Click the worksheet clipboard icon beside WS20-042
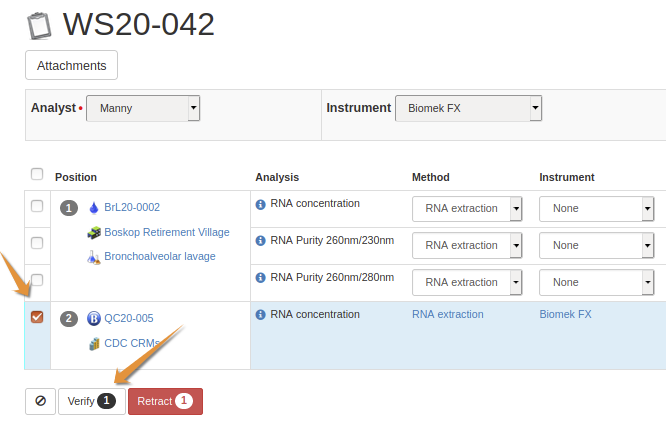Image resolution: width=666 pixels, height=423 pixels. pyautogui.click(x=40, y=25)
